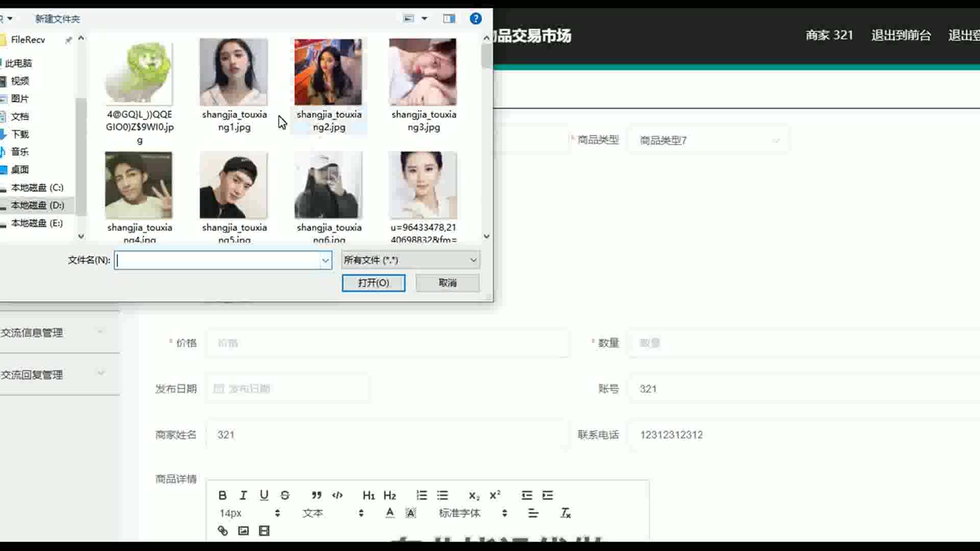
Task: Open the 视频 folder in navigation pane
Action: click(x=20, y=81)
